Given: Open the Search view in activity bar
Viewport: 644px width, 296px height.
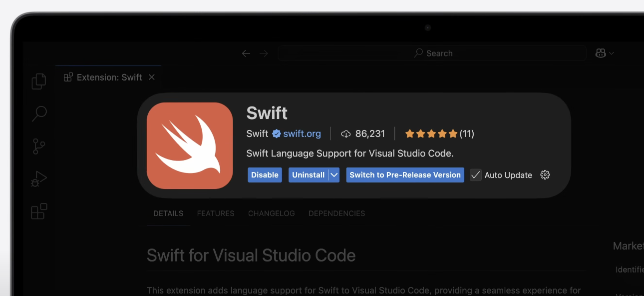Looking at the screenshot, I should point(39,114).
